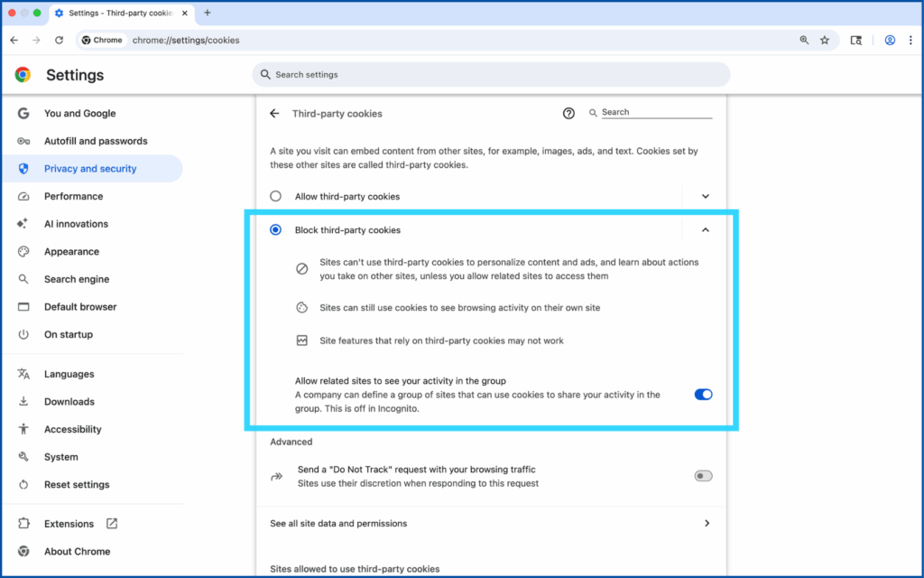Expand Allow third-party cookies details
The width and height of the screenshot is (924, 578).
pos(706,196)
